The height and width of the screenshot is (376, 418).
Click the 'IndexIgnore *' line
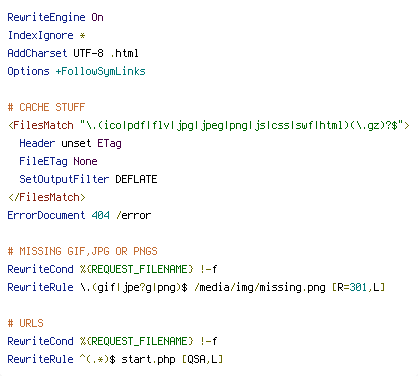[46, 35]
